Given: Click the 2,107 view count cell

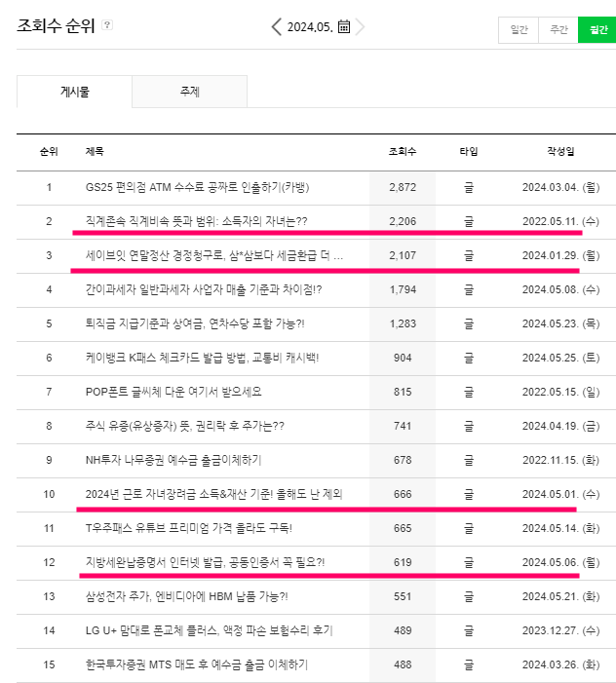Looking at the screenshot, I should click(x=403, y=255).
